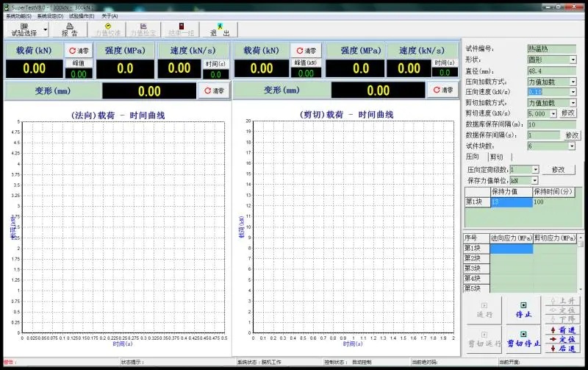Open the 压向速度 dropdown arrow

coord(573,92)
